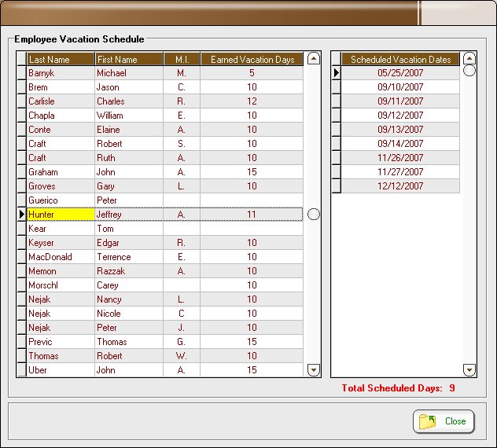The image size is (497, 448).
Task: Click the row selector for Keyser
Action: (x=21, y=243)
